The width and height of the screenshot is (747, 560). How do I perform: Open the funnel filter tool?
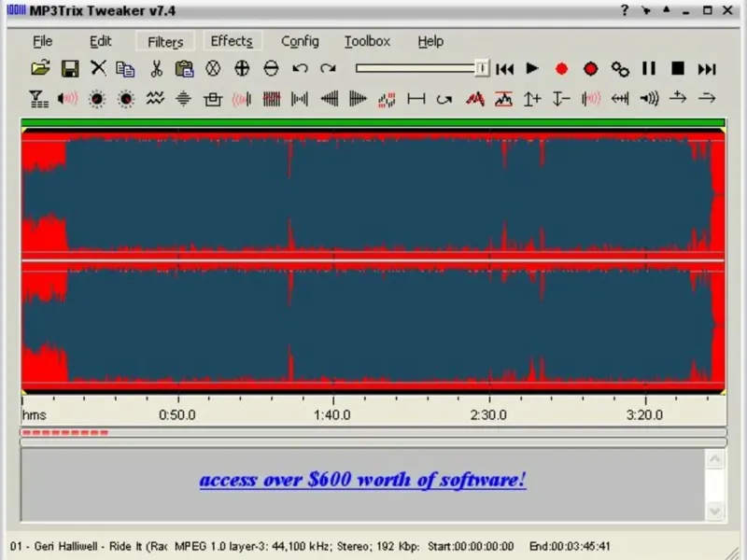pos(38,99)
